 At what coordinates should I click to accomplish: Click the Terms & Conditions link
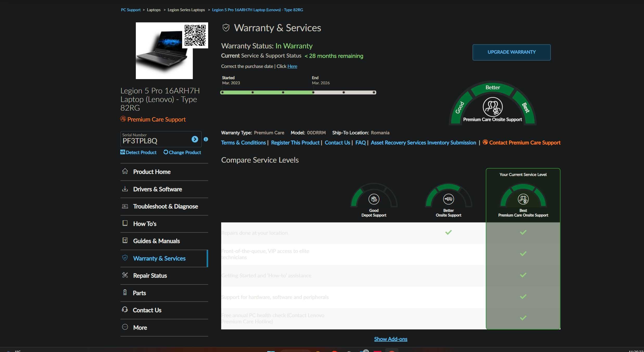243,142
